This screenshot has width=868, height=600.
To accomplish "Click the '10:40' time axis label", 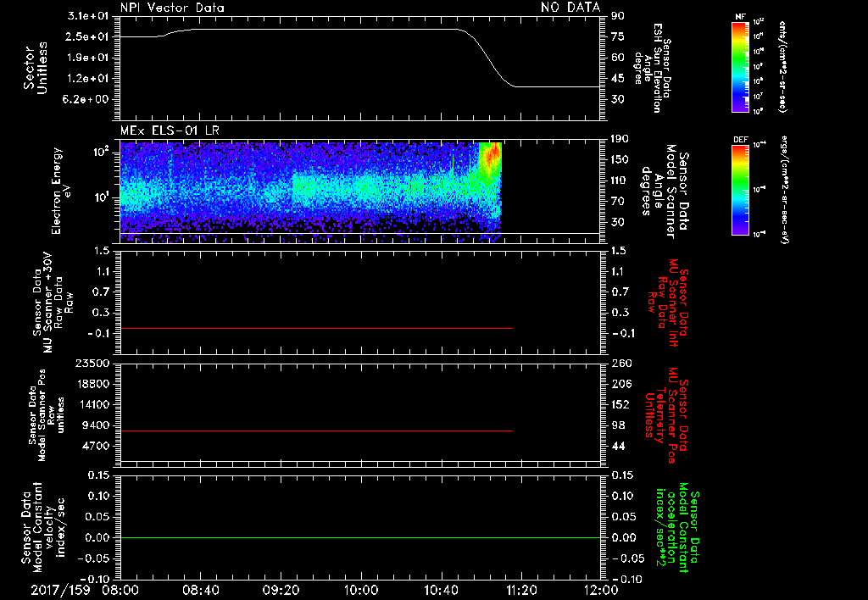I will 441,590.
